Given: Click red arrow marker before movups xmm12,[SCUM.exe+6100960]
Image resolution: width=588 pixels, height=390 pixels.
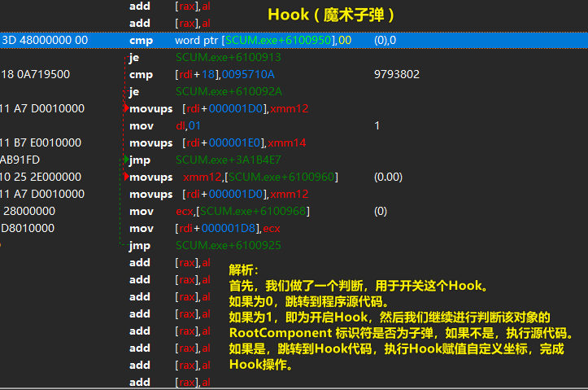Looking at the screenshot, I should tap(126, 177).
